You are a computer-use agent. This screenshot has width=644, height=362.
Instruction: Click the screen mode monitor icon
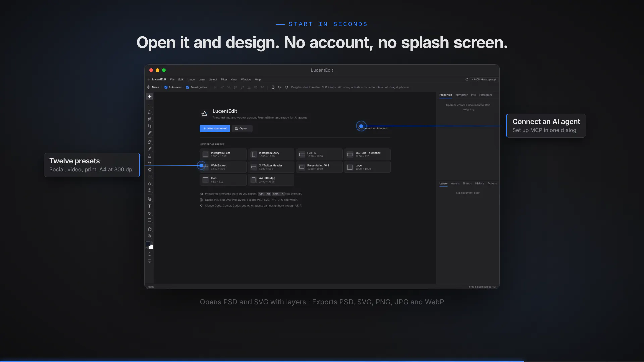[149, 261]
